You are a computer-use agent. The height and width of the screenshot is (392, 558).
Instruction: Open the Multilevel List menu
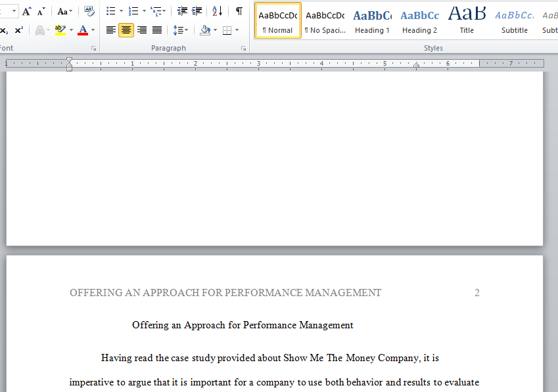(x=158, y=11)
